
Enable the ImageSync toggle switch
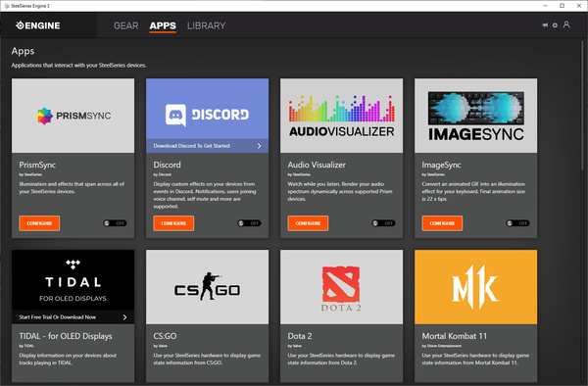click(x=517, y=223)
